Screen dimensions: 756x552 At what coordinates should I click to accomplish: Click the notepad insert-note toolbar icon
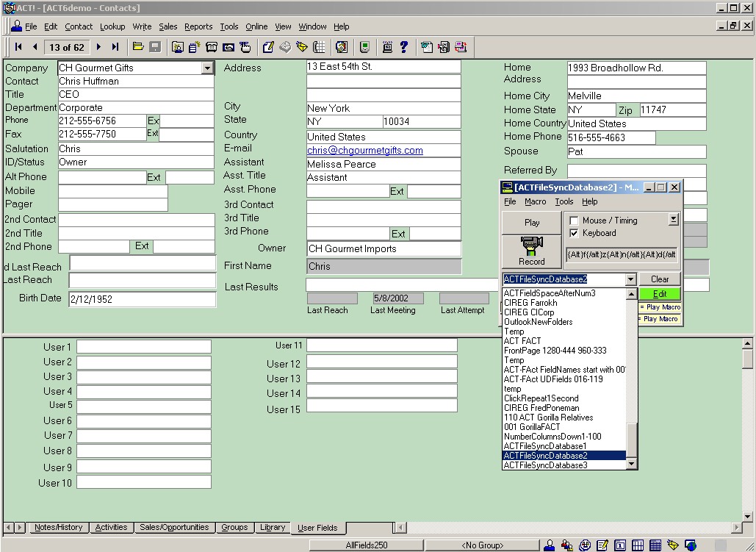click(x=195, y=47)
